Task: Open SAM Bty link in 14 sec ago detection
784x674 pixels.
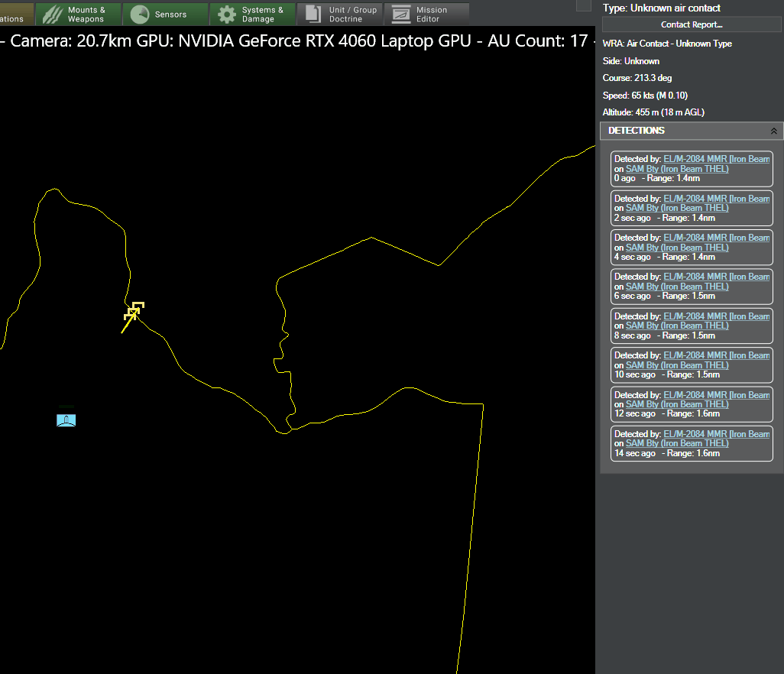Action: point(677,443)
